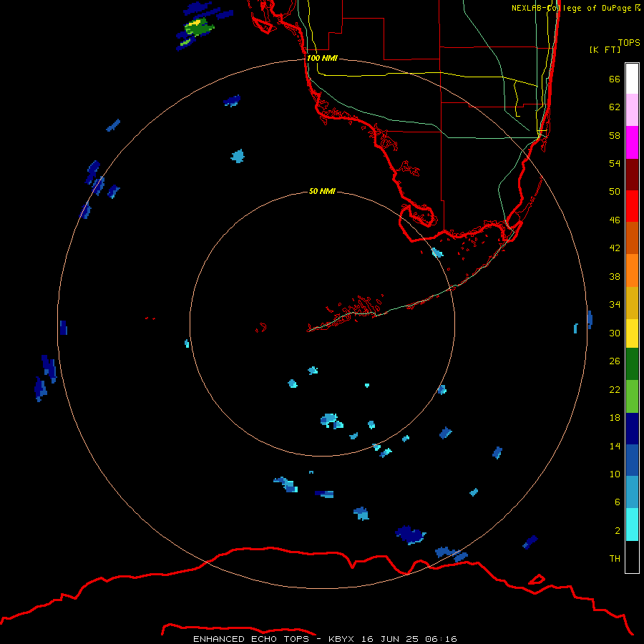Click the "34" legend value
The width and height of the screenshot is (644, 644).
point(615,305)
